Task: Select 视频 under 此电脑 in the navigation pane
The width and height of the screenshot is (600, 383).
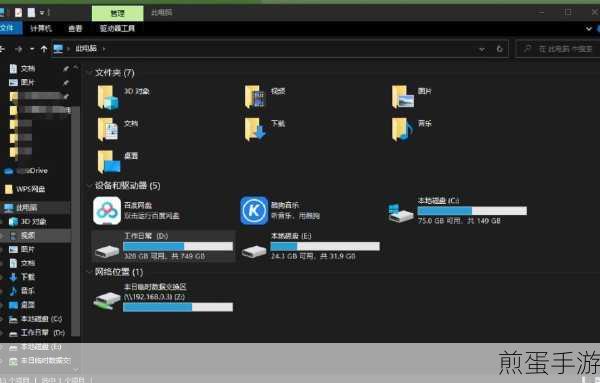Action: [x=23, y=236]
